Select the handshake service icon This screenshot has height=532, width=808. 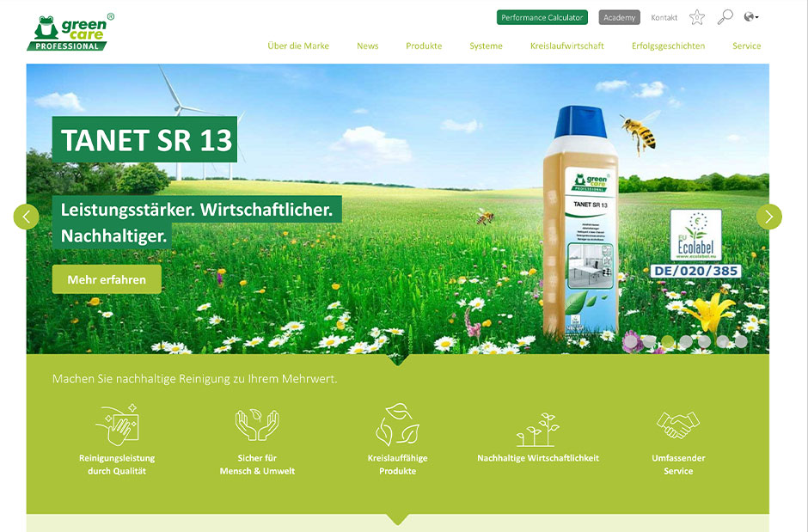point(678,425)
